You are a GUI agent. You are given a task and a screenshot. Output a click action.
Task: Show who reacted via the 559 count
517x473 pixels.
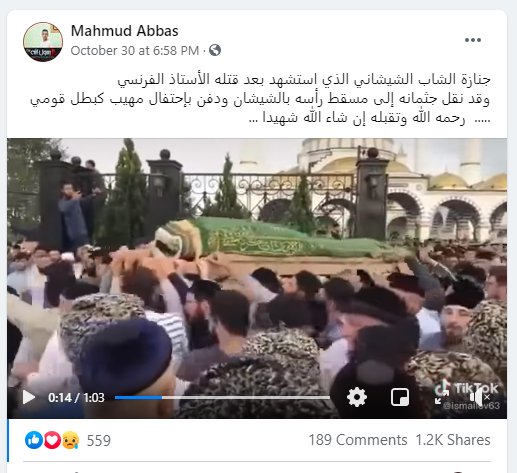pos(99,440)
